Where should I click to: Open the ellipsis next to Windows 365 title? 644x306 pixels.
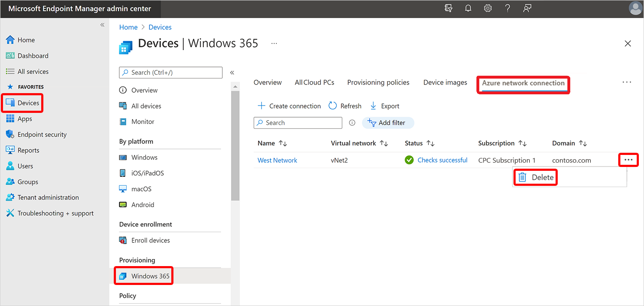[x=274, y=43]
